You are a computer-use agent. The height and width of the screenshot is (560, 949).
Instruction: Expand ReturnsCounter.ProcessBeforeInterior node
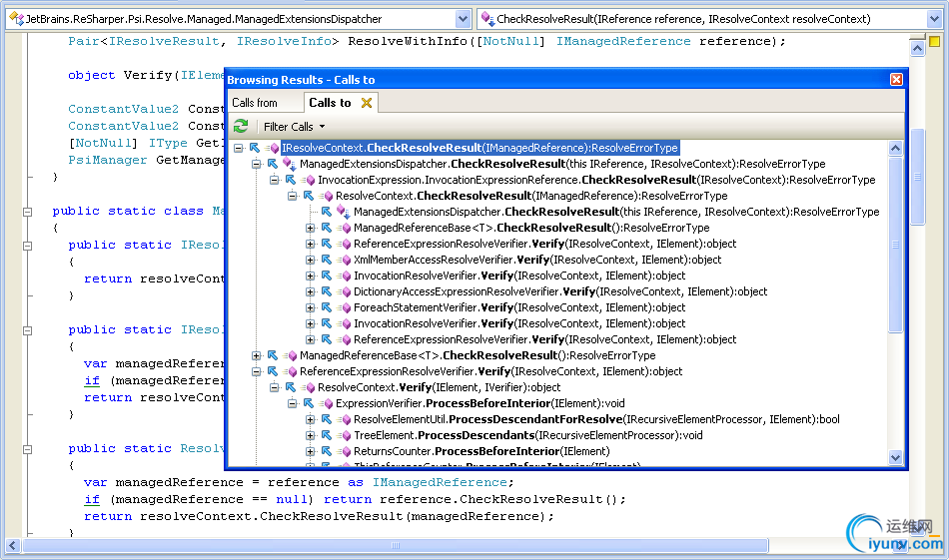(311, 451)
